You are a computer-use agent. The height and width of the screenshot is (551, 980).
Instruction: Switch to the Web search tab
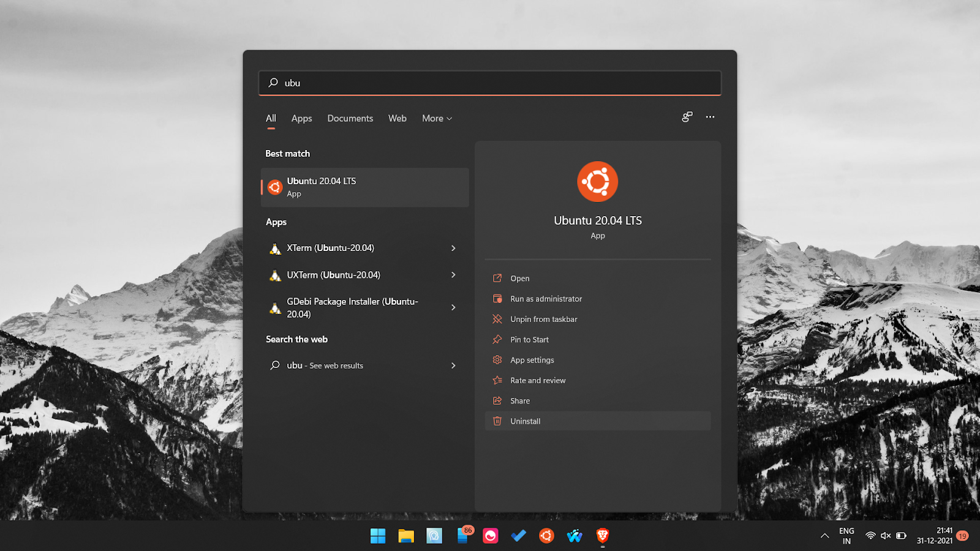[397, 118]
